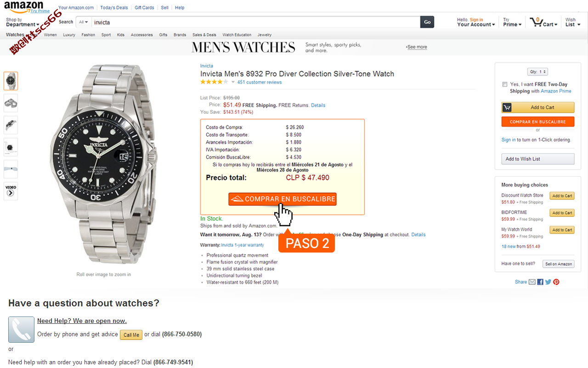Enable FREE Two-Day Shipping checkbox
Image resolution: width=588 pixels, height=368 pixels.
(505, 84)
